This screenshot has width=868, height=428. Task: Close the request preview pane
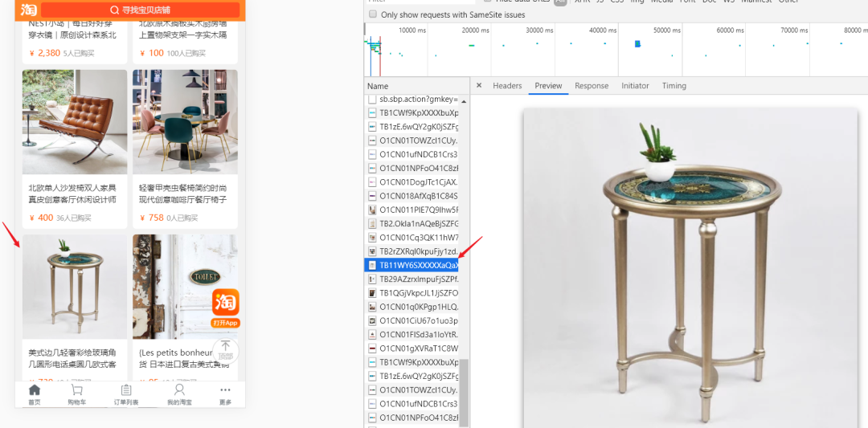479,86
